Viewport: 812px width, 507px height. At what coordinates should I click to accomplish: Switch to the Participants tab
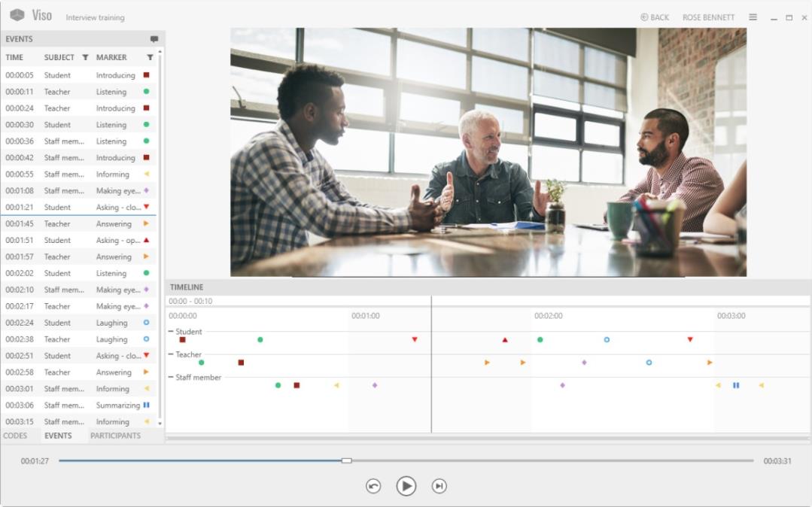point(115,436)
